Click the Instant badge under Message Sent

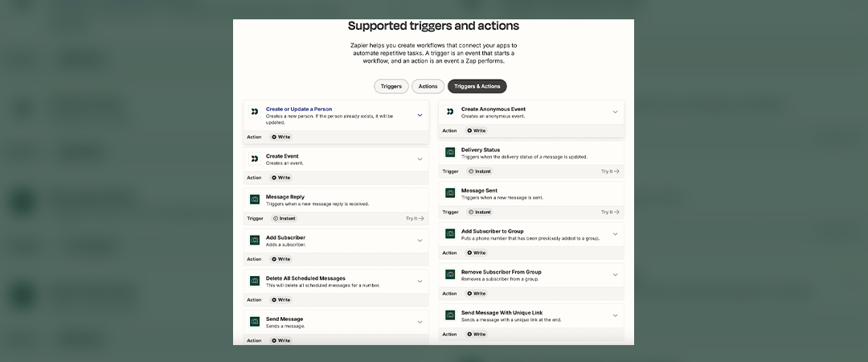[x=479, y=212]
